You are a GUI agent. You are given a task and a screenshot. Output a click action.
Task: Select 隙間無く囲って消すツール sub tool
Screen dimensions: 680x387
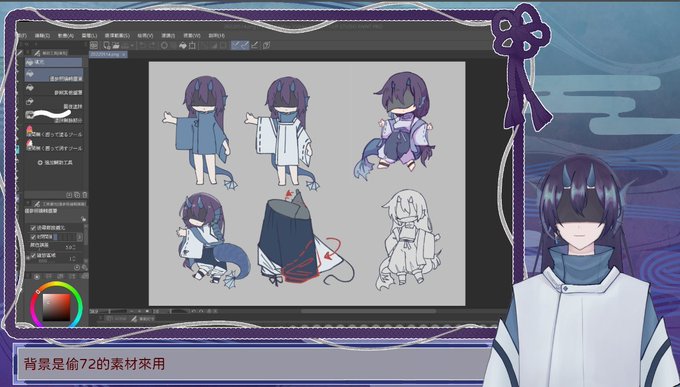53,145
